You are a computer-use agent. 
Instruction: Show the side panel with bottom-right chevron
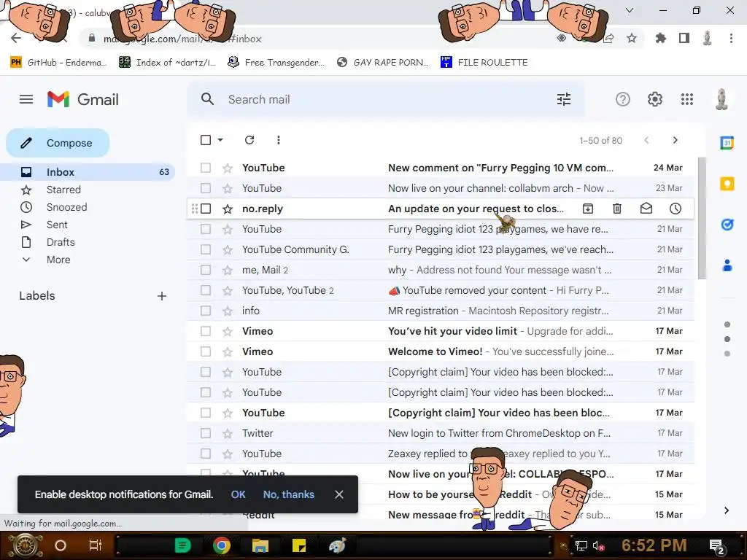tap(726, 510)
